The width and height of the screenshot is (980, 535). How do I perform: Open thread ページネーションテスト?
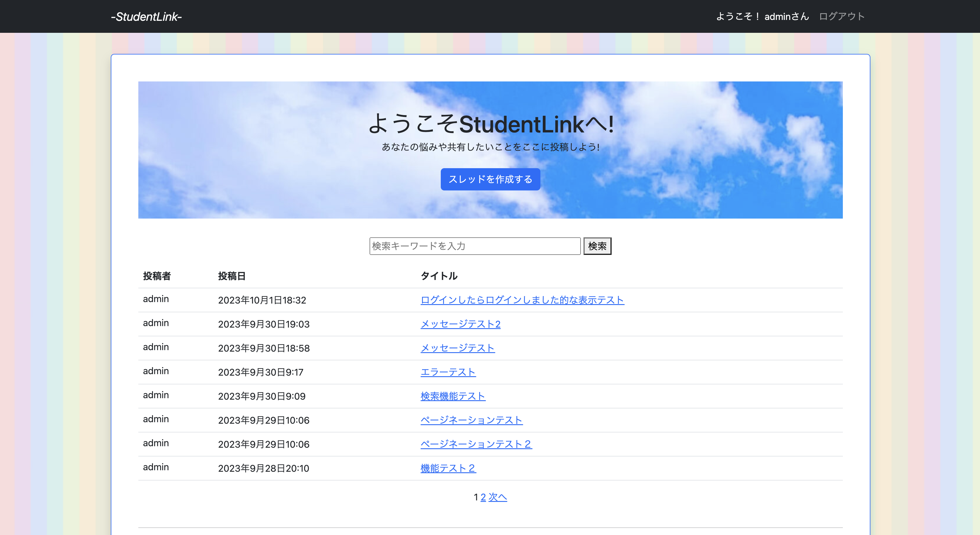coord(471,420)
